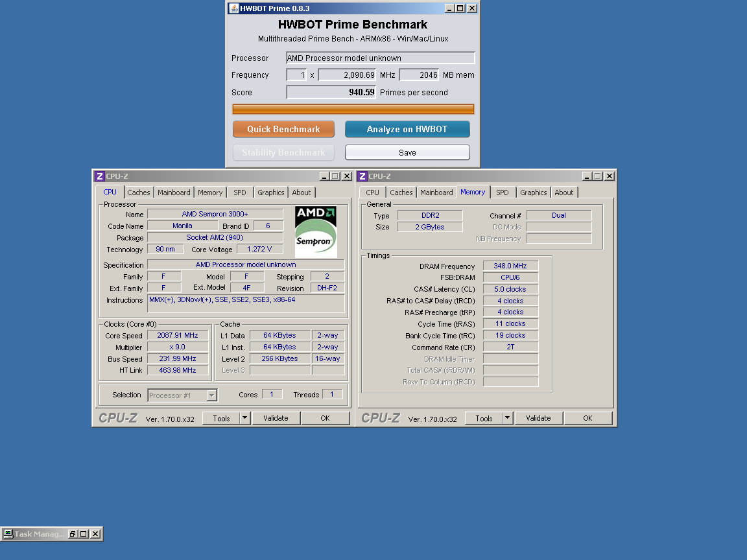Click the Z icon in right CPU-Z title bar

pyautogui.click(x=362, y=176)
